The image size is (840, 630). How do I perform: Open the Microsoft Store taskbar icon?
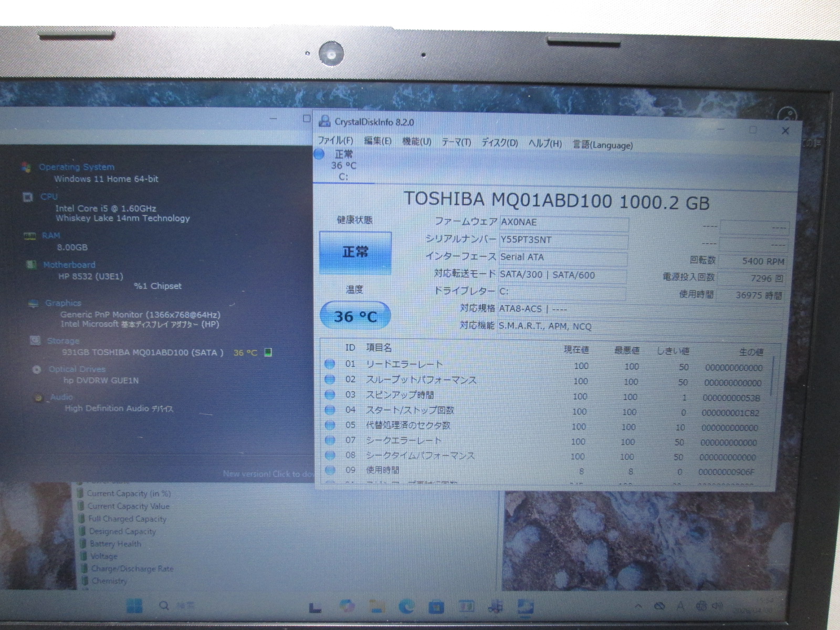coord(436,607)
